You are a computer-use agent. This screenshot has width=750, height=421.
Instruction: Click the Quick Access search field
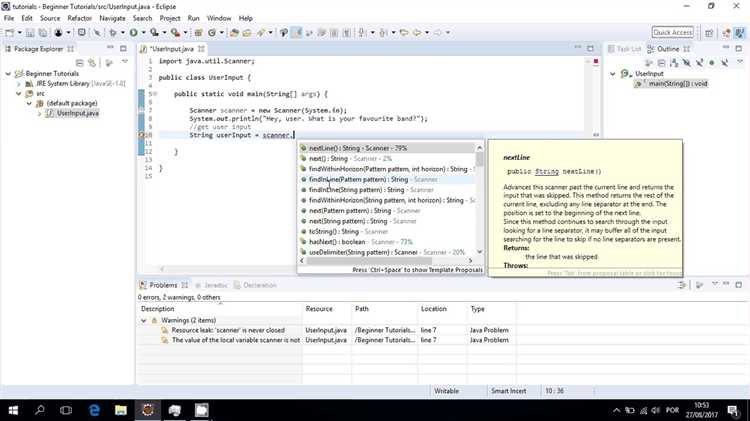click(x=673, y=33)
